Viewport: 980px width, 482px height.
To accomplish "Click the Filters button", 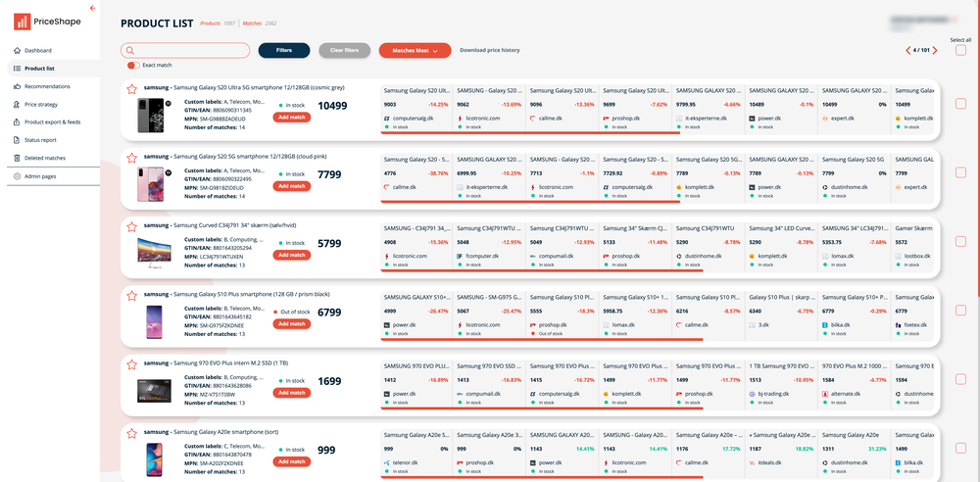I will pos(284,51).
